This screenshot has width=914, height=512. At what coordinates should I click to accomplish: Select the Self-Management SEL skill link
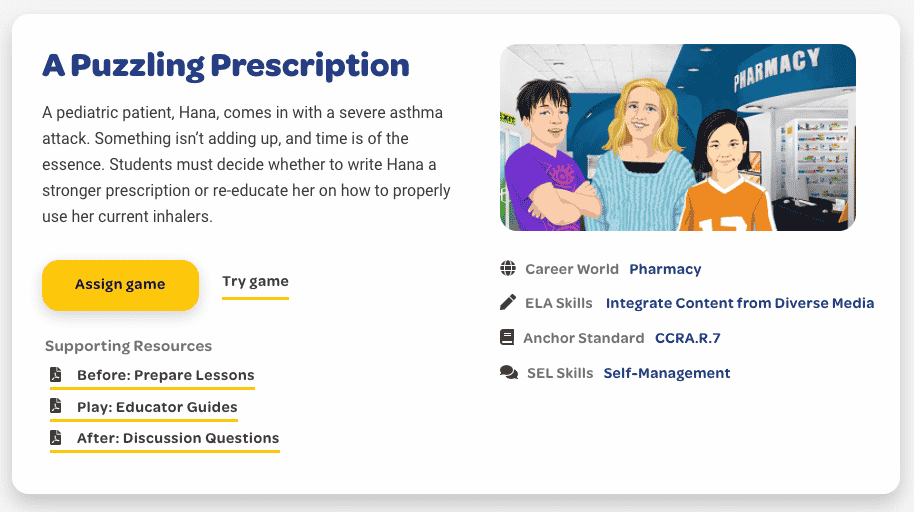pos(666,373)
